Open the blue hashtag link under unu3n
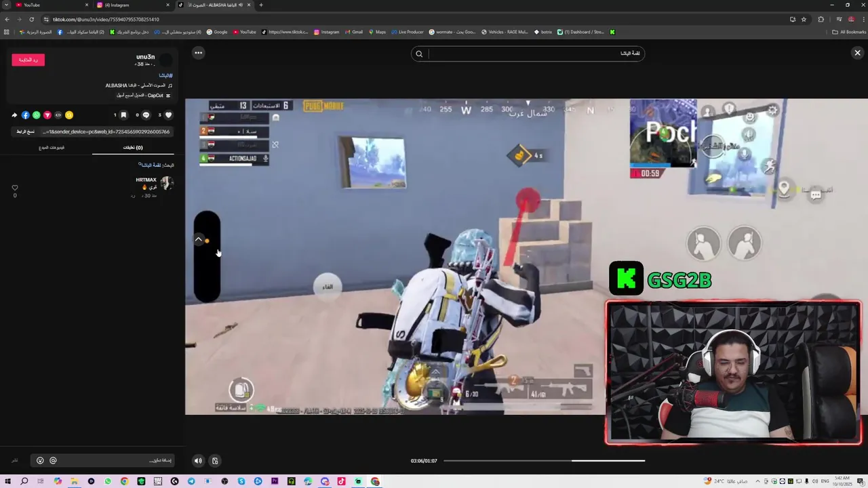 (165, 75)
